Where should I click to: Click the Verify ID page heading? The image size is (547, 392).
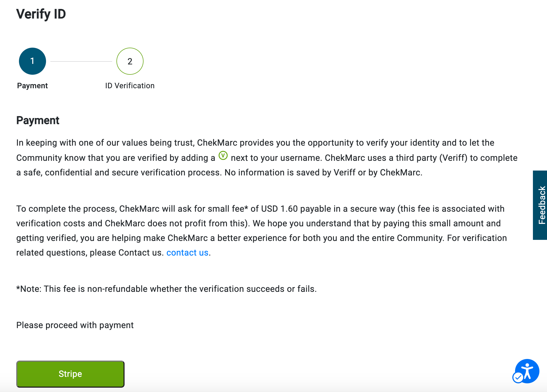41,14
